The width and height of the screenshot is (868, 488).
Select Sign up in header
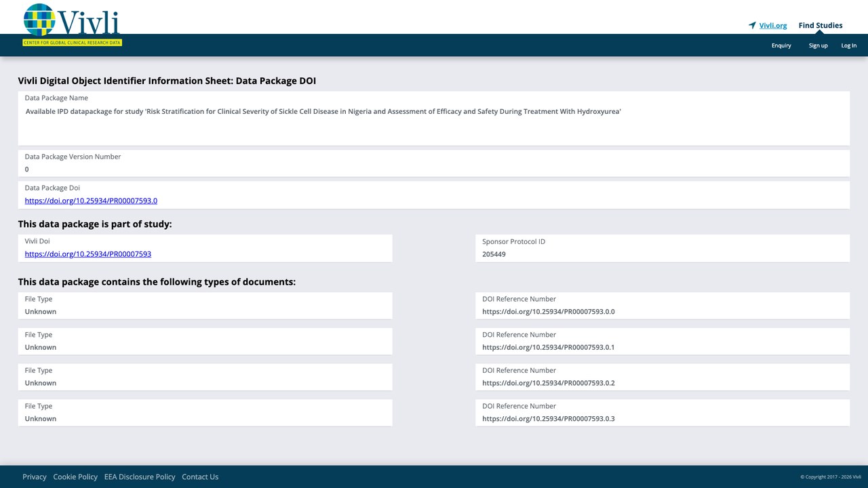point(818,45)
